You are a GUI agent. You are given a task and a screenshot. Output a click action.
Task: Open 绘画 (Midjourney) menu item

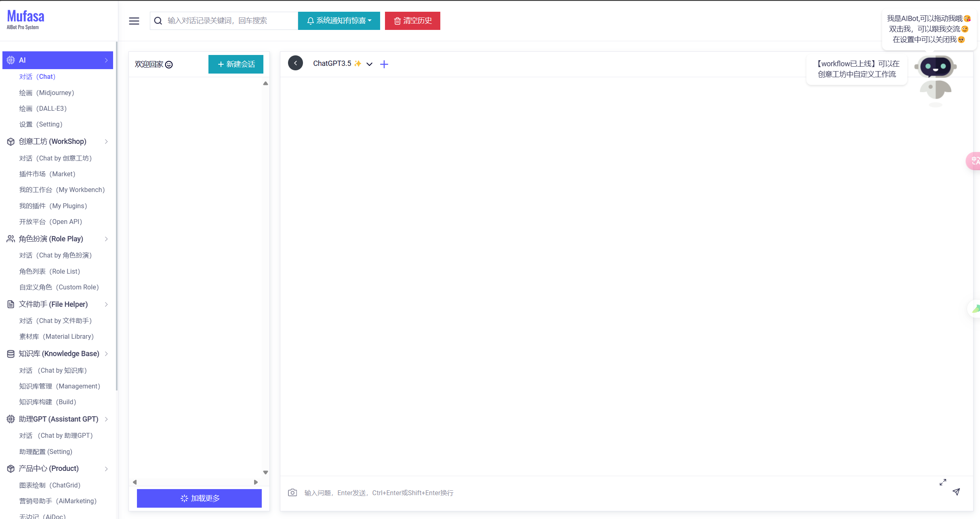point(47,93)
